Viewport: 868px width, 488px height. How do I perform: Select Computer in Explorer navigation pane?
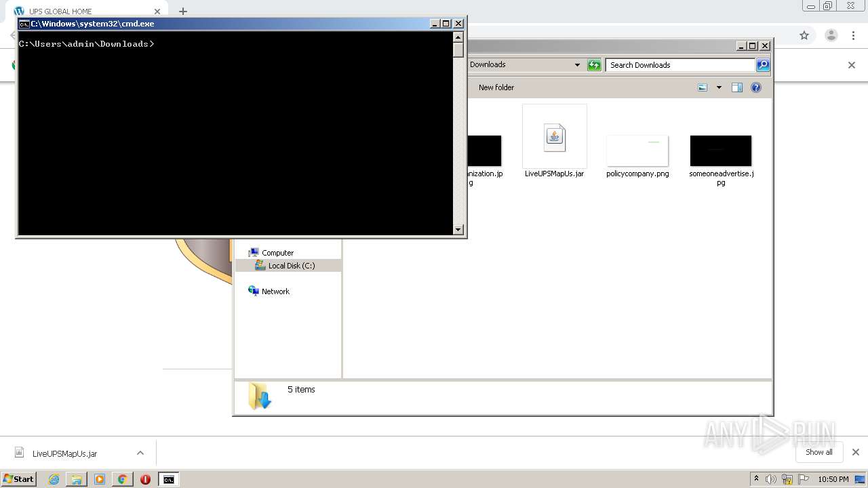277,253
